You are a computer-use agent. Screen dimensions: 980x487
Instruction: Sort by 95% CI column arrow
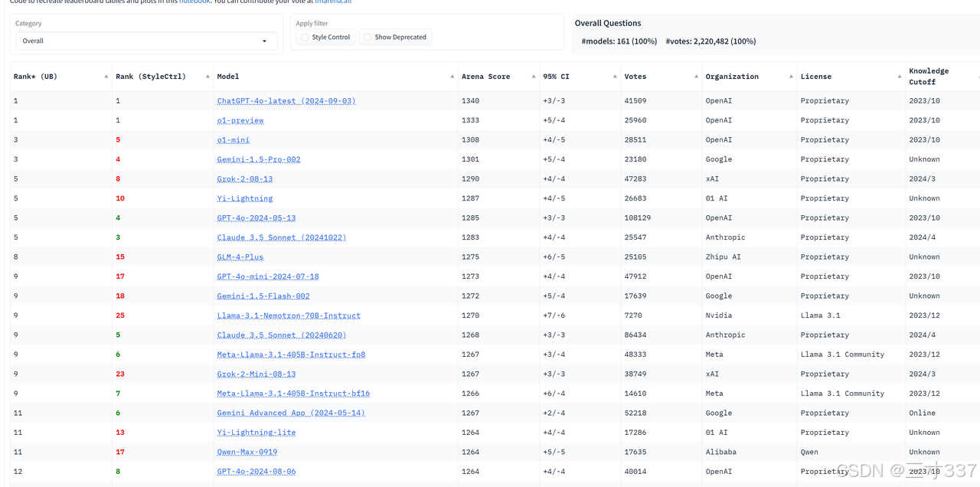pos(615,77)
